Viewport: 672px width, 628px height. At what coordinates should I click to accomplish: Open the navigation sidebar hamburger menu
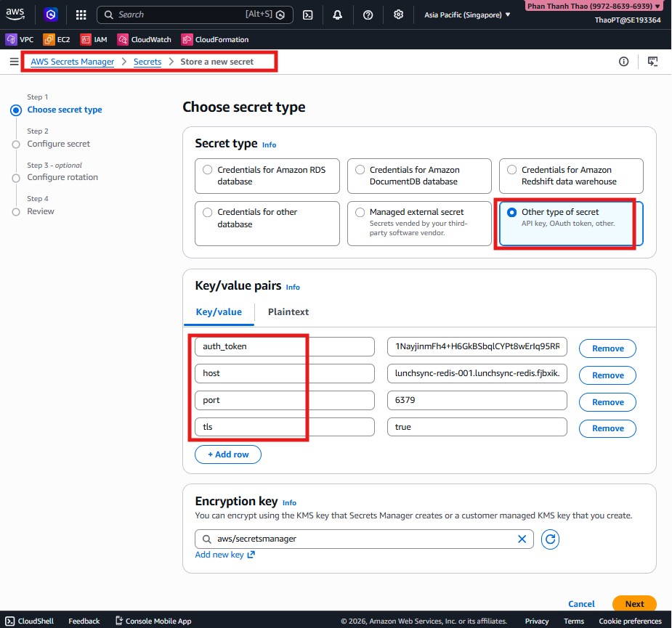point(14,61)
